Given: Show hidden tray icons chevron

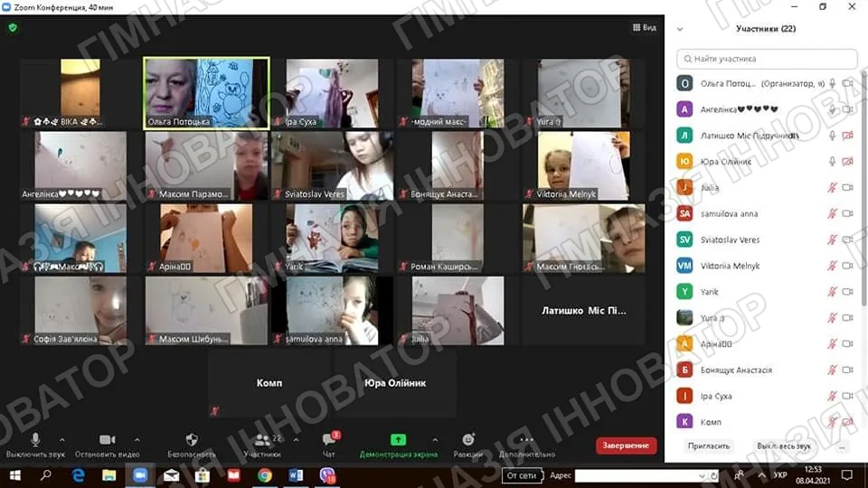Looking at the screenshot, I should click(x=762, y=475).
